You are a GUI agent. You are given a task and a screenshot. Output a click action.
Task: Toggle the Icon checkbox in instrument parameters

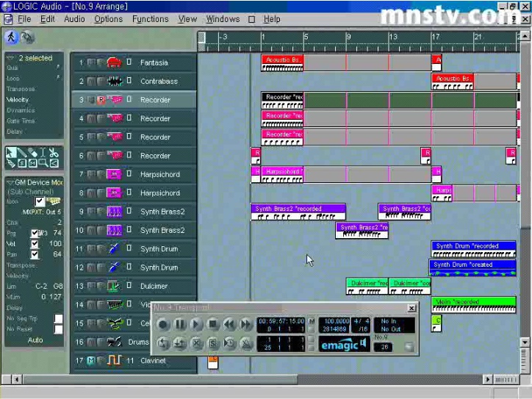coord(40,201)
